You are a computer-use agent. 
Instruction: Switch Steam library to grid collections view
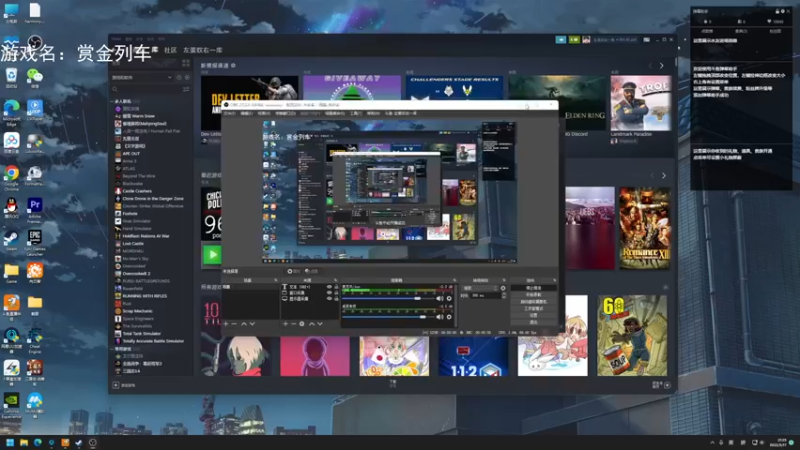(186, 63)
